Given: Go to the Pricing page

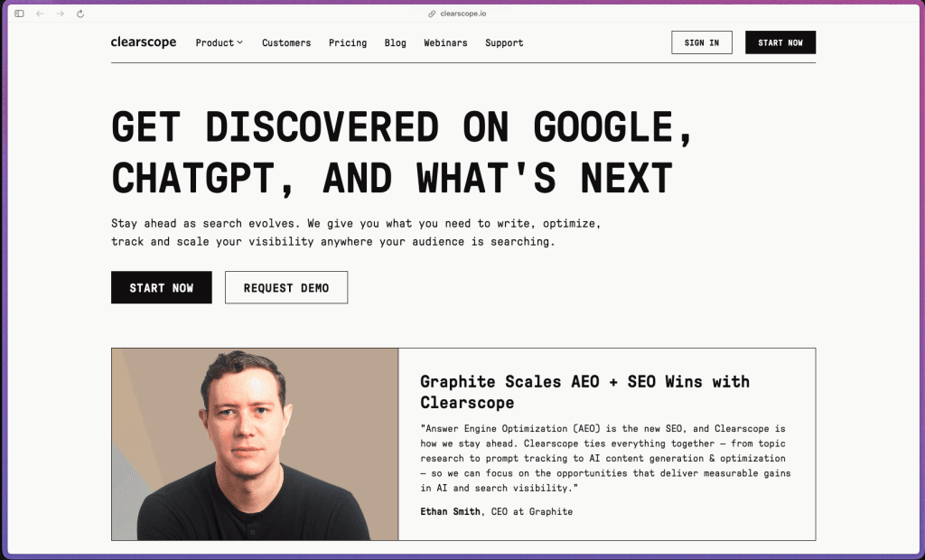Looking at the screenshot, I should pos(348,42).
